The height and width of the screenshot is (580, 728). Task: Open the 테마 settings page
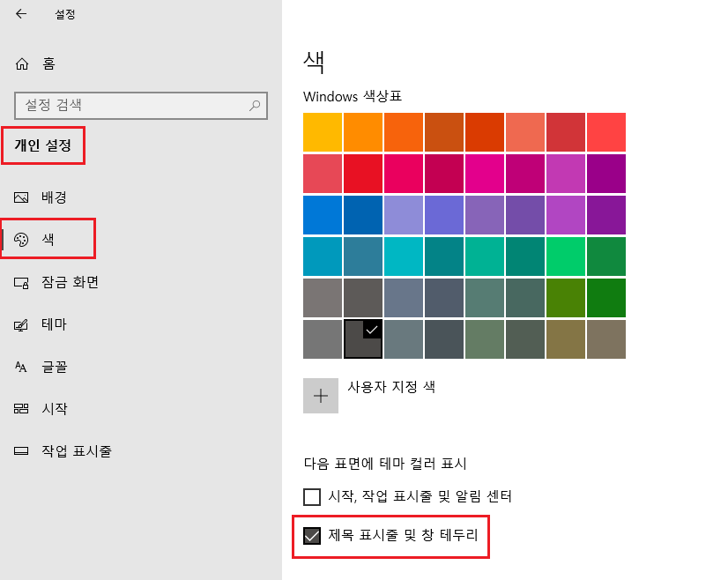(54, 324)
